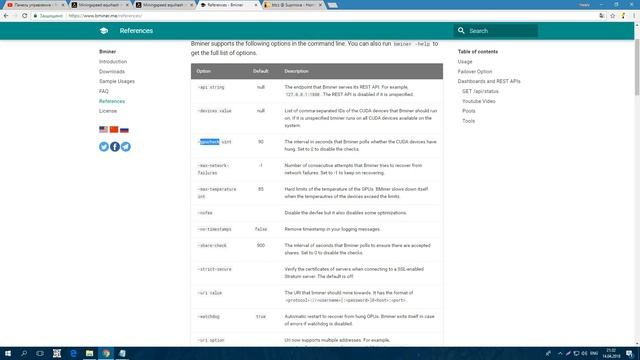Click the translate page icon in address bar
The width and height of the screenshot is (640, 360).
click(602, 16)
